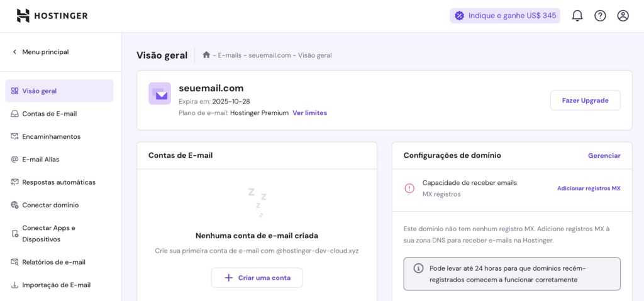Click the home icon in breadcrumb
The height and width of the screenshot is (301, 644).
click(x=206, y=55)
